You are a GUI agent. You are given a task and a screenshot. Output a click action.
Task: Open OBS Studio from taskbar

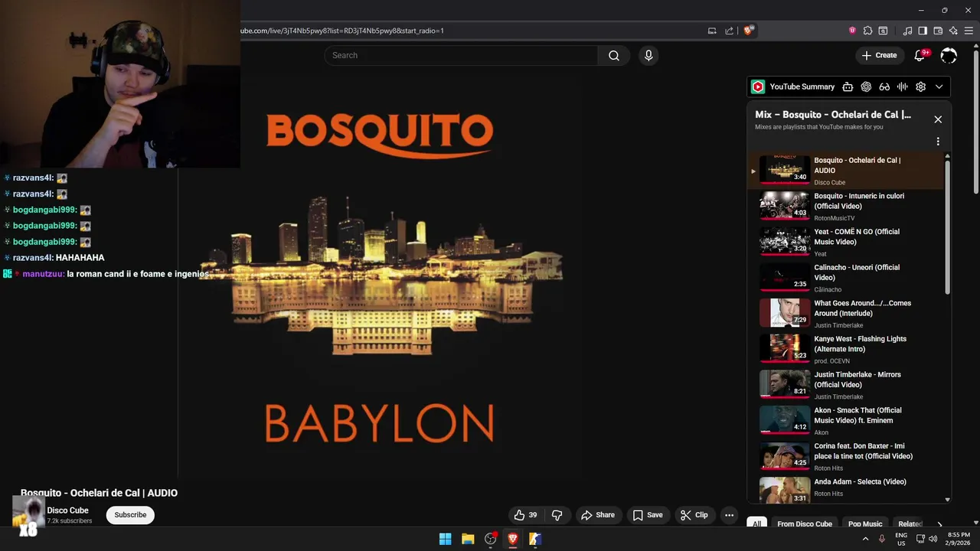click(491, 539)
